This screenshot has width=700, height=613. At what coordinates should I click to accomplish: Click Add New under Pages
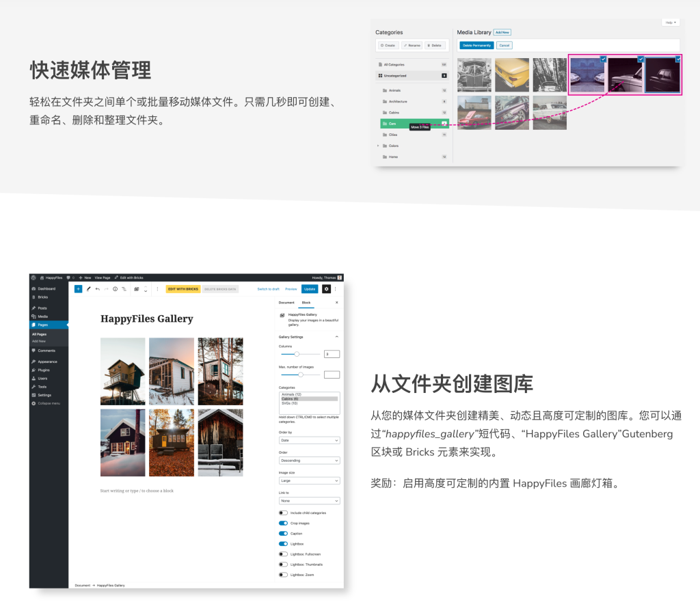39,341
